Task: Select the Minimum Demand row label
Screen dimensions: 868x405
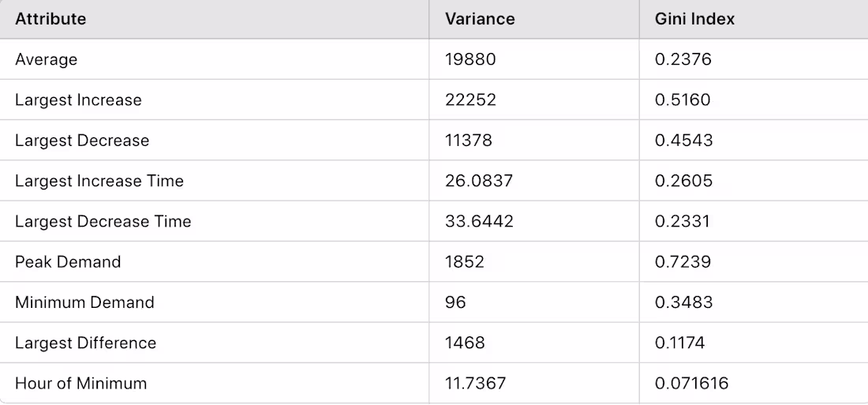Action: pyautogui.click(x=84, y=302)
